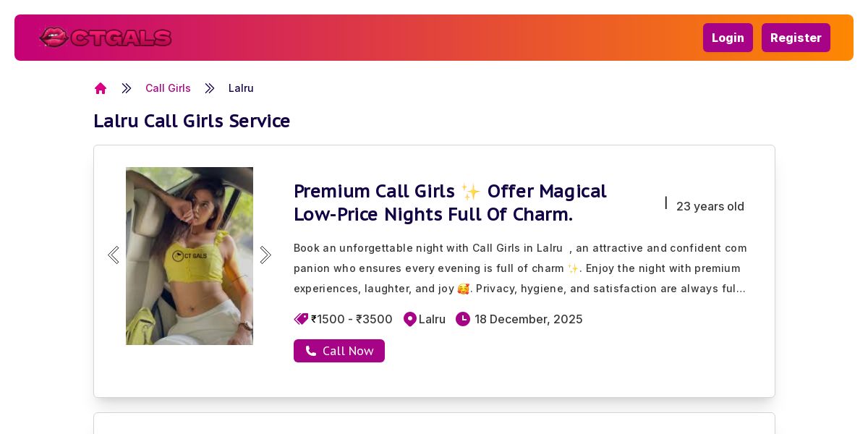The width and height of the screenshot is (868, 434).
Task: Click the double chevron after home icon
Action: 127,88
